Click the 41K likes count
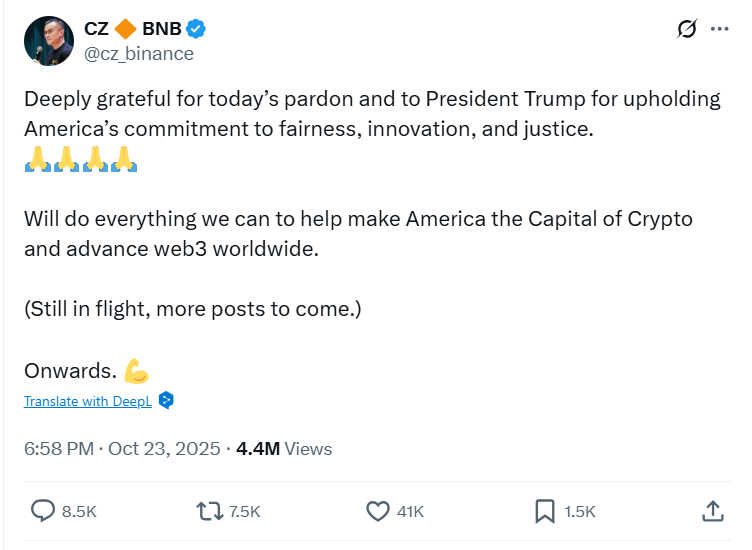The width and height of the screenshot is (752, 550). pos(410,511)
